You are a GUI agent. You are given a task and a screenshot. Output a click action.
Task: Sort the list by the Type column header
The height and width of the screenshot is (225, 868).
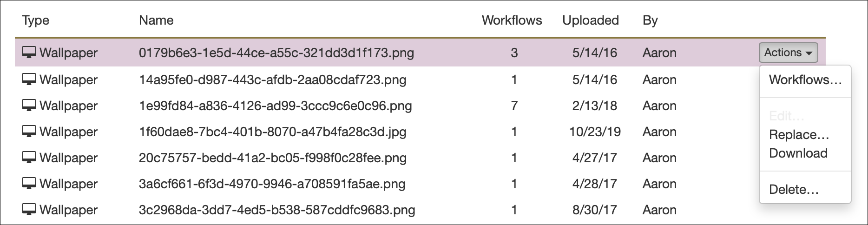pyautogui.click(x=36, y=20)
